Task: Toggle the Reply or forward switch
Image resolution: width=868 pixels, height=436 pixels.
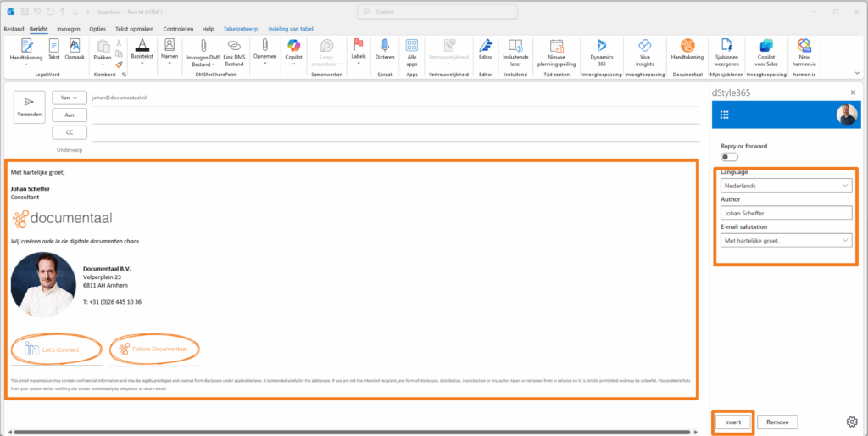Action: pos(729,157)
